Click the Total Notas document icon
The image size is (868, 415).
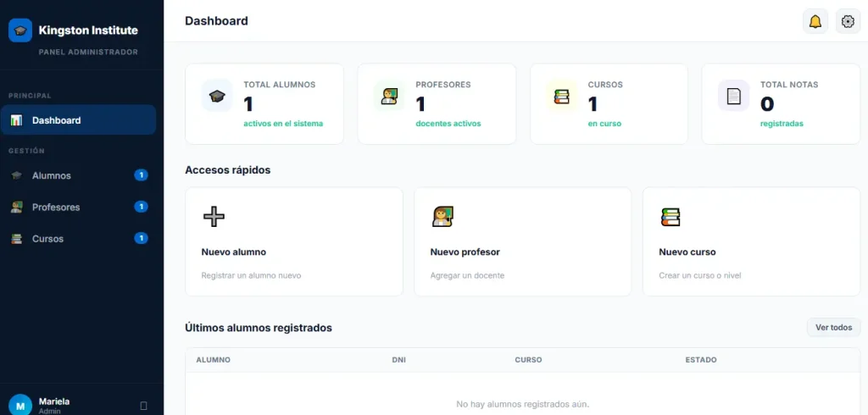tap(733, 96)
